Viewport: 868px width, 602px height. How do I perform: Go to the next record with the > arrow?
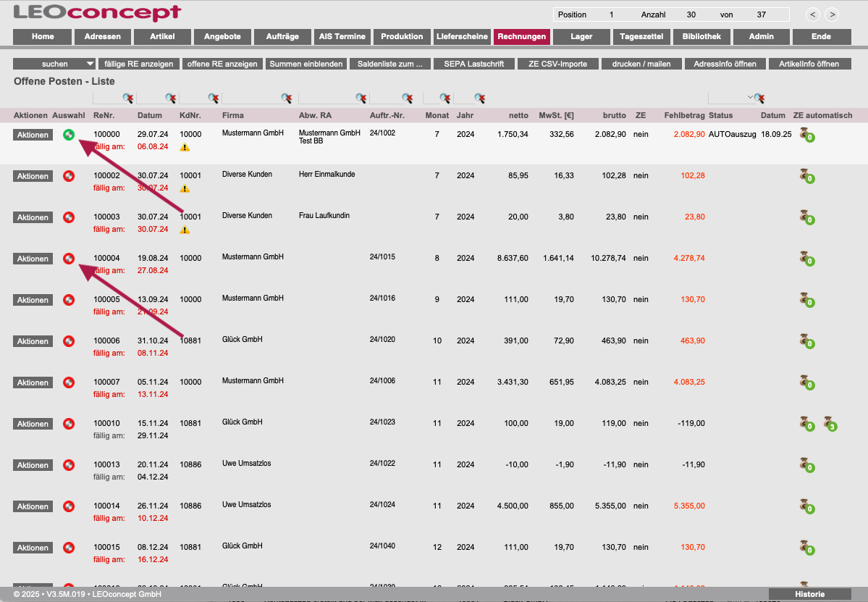click(832, 14)
